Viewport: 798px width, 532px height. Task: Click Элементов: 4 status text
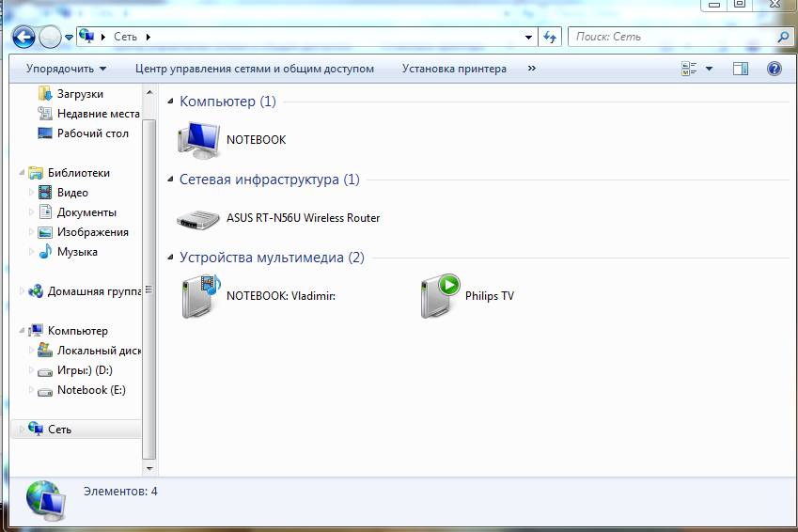coord(120,492)
